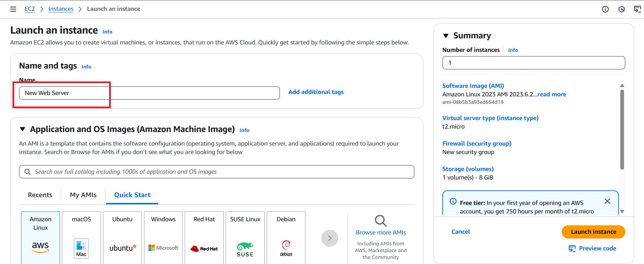Image resolution: width=644 pixels, height=264 pixels.
Task: Select the Amazon Linux AMI card
Action: click(40, 238)
